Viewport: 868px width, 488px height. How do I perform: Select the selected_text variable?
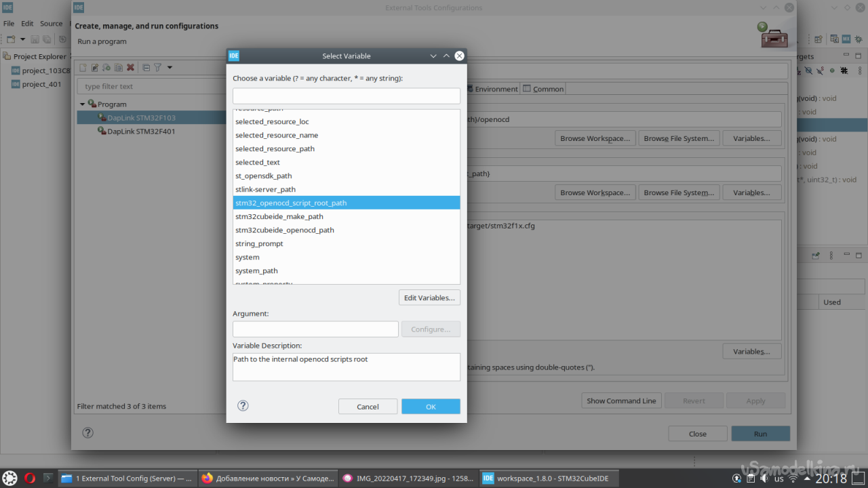[x=347, y=162]
